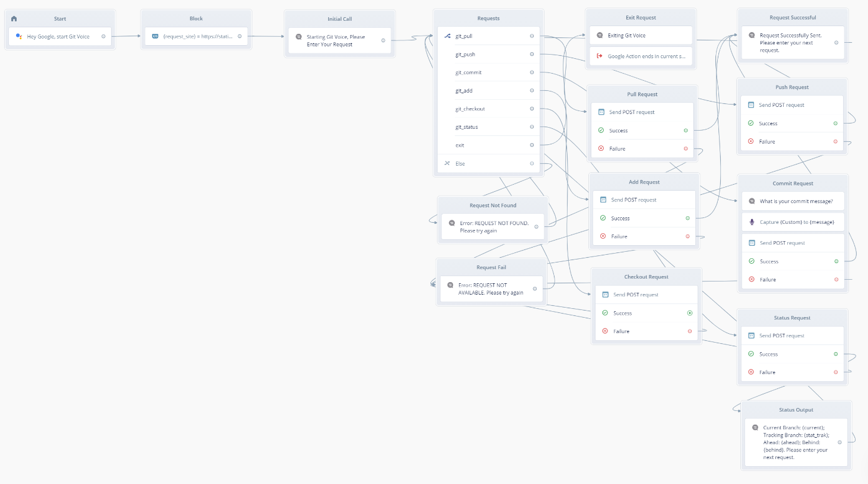Click the API icon in Push Request block

pos(751,105)
